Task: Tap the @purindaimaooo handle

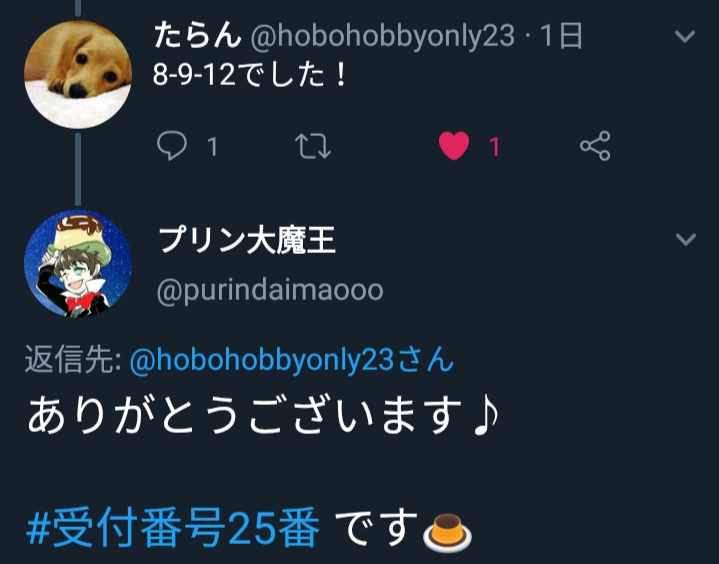Action: point(270,291)
